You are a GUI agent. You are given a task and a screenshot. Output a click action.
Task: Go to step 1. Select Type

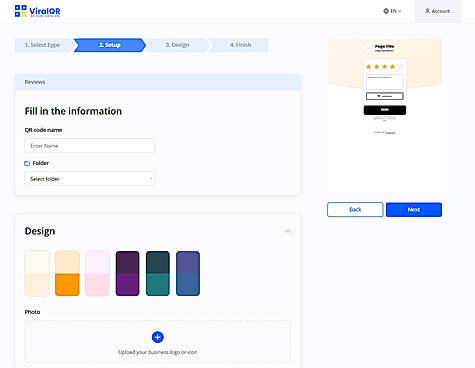[42, 45]
